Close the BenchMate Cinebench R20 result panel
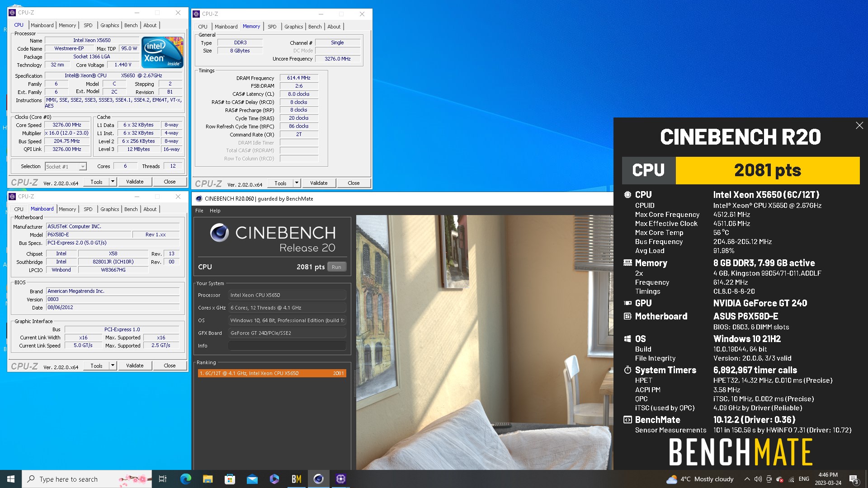The image size is (868, 488). coord(859,126)
